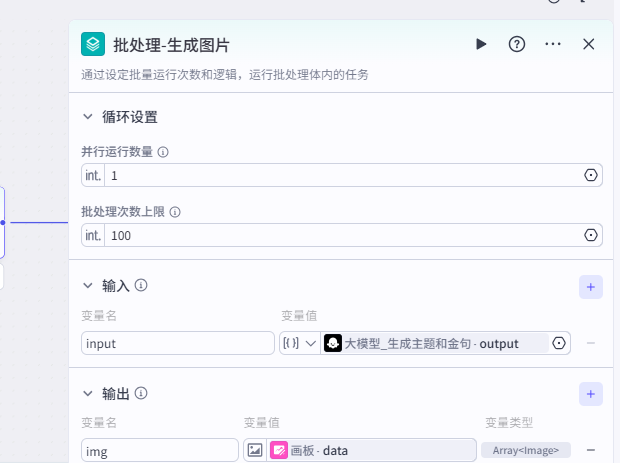
Task: Run the batch node with play icon
Action: pos(481,44)
